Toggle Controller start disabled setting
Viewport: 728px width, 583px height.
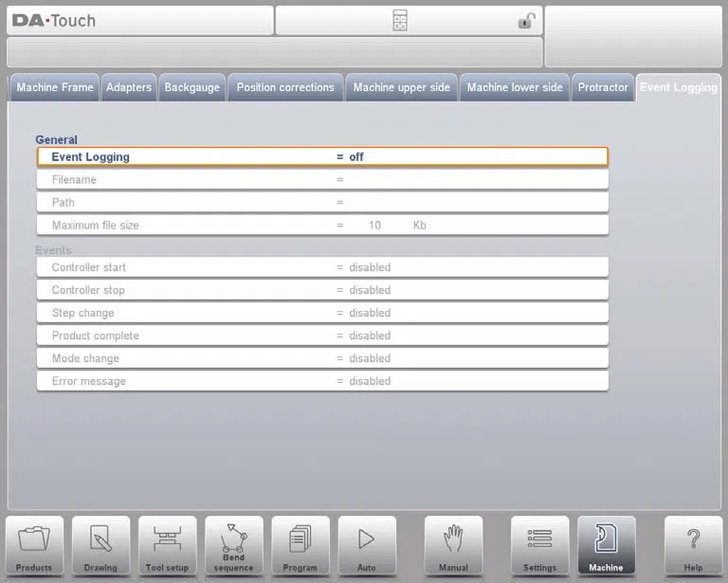click(x=322, y=267)
